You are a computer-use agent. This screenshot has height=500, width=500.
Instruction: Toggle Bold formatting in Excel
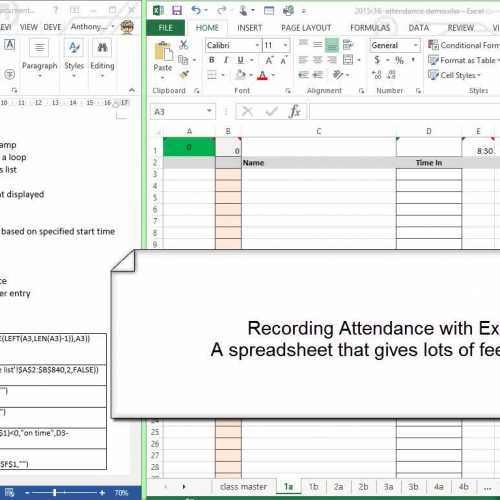(211, 60)
